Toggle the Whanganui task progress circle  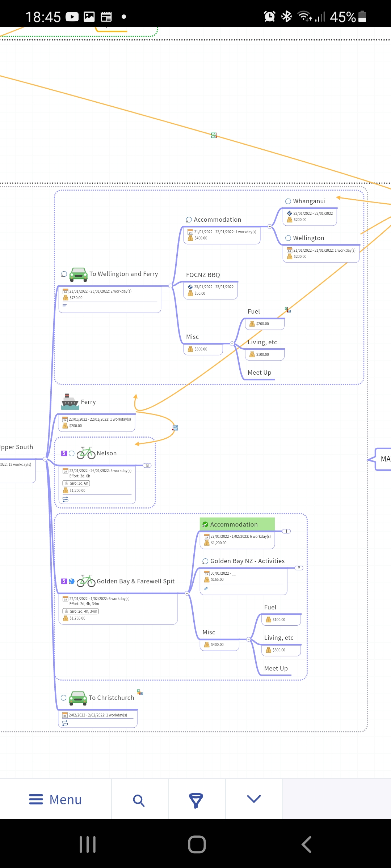[288, 201]
